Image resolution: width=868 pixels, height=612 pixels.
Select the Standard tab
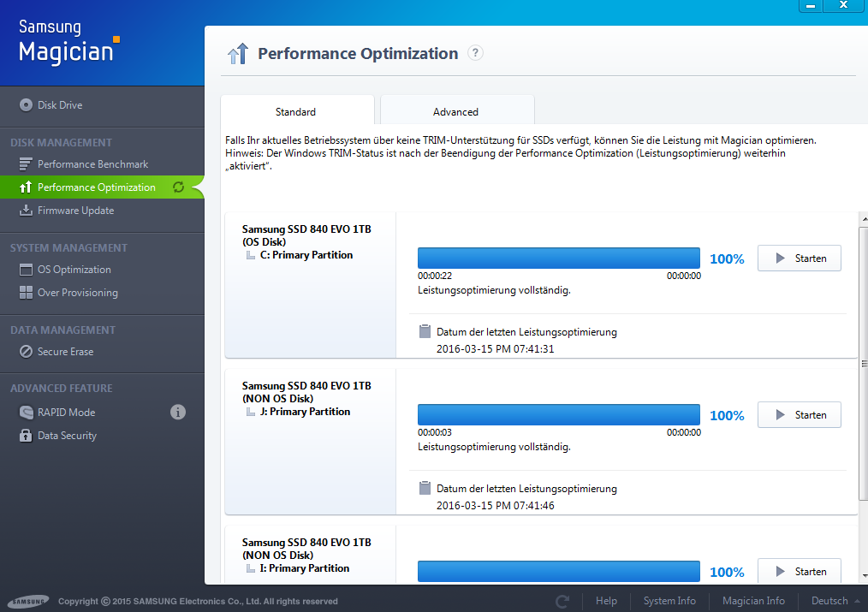click(296, 112)
